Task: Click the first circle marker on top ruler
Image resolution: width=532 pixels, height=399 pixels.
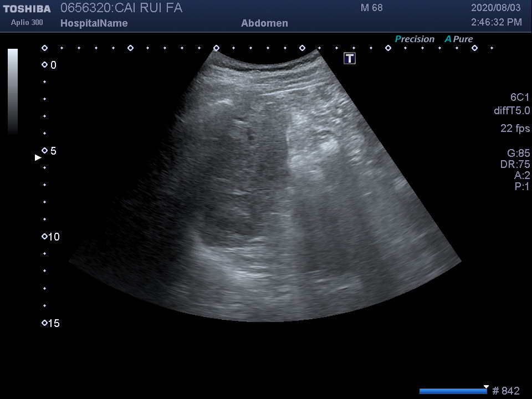Action: point(44,48)
